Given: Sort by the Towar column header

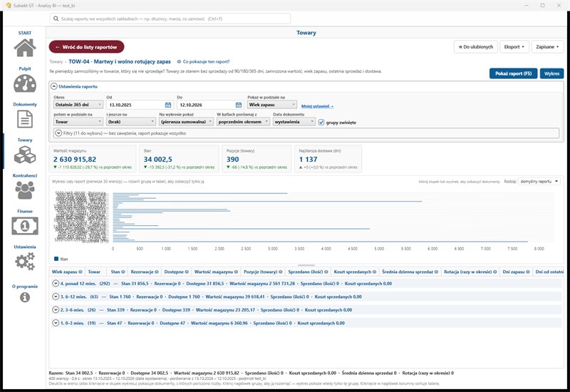Looking at the screenshot, I should (x=94, y=272).
